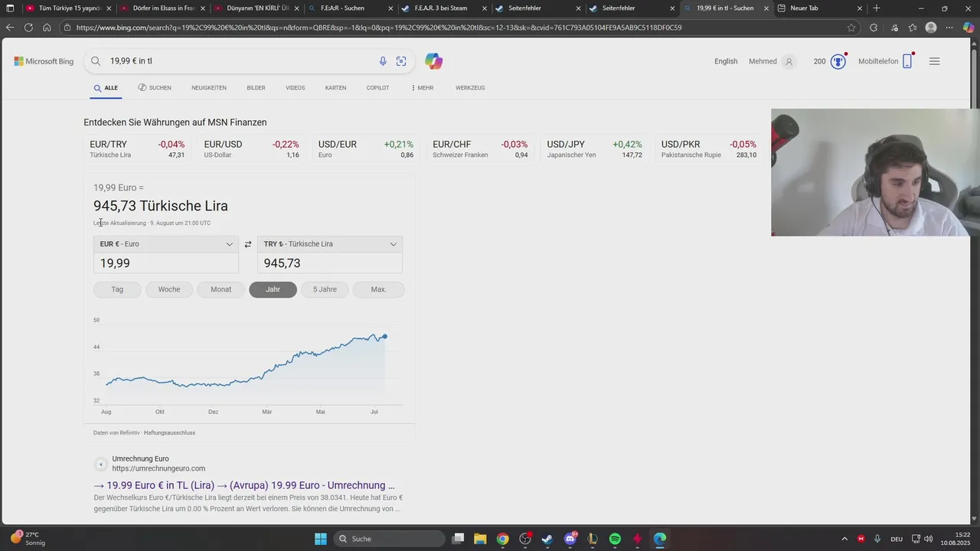This screenshot has width=980, height=551.
Task: Open Werkzeug tools menu
Action: point(470,88)
